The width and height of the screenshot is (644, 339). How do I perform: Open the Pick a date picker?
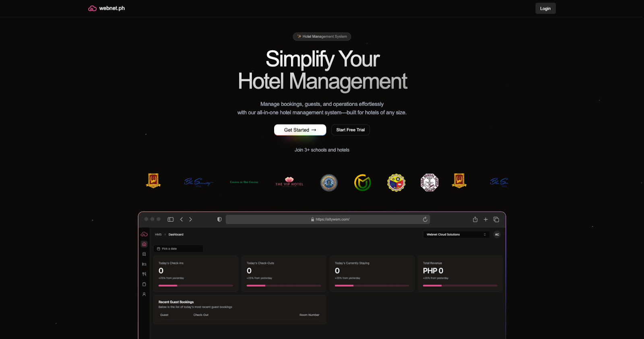point(178,249)
